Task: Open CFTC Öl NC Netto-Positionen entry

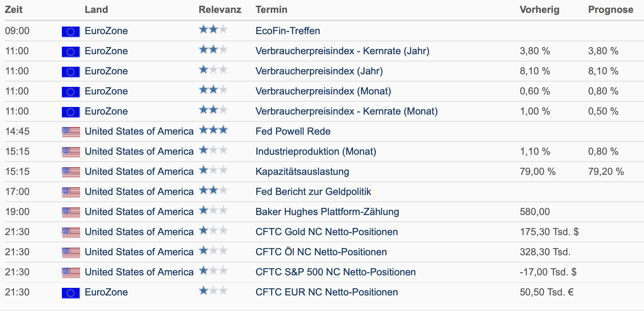Action: coord(321,252)
